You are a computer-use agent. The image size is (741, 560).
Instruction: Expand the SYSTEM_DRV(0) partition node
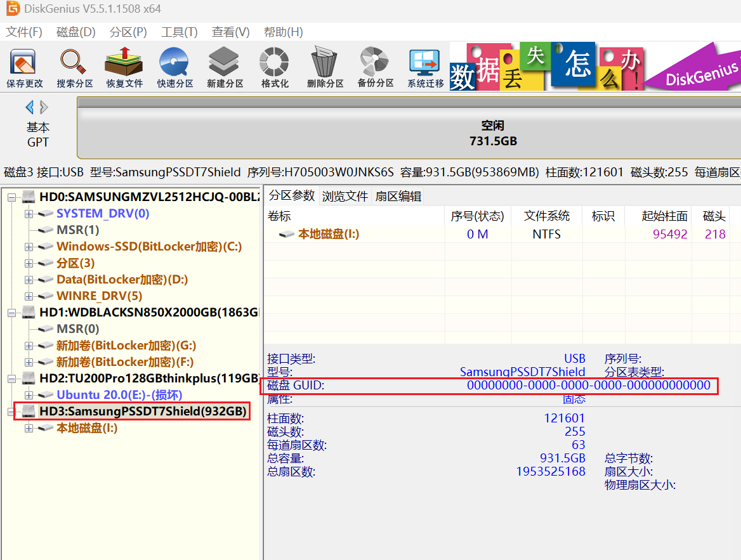(29, 214)
